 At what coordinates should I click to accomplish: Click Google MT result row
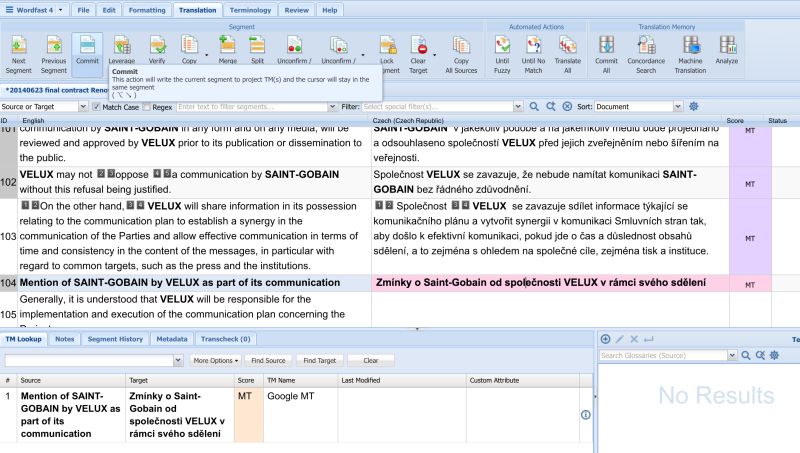click(x=296, y=415)
